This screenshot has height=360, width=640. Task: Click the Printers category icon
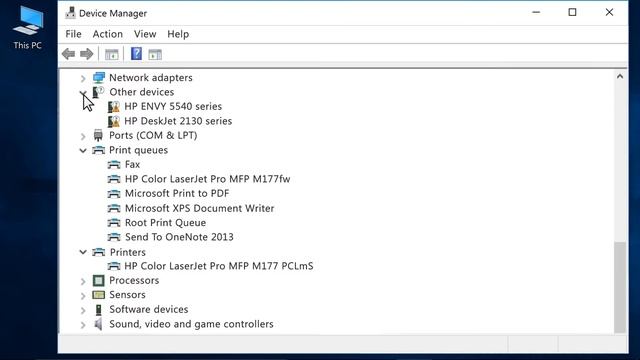[98, 252]
